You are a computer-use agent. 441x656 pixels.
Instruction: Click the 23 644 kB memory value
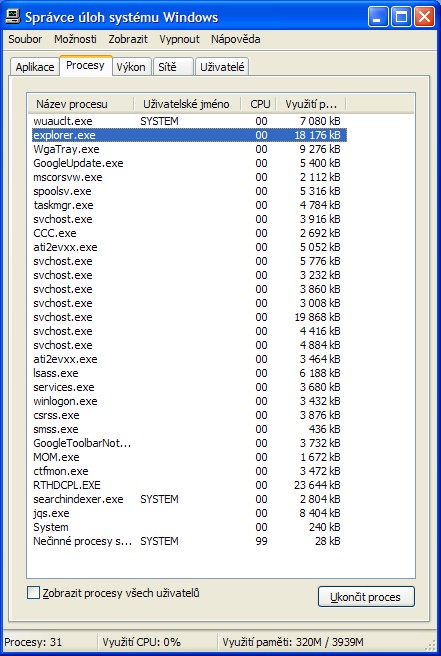tap(317, 485)
